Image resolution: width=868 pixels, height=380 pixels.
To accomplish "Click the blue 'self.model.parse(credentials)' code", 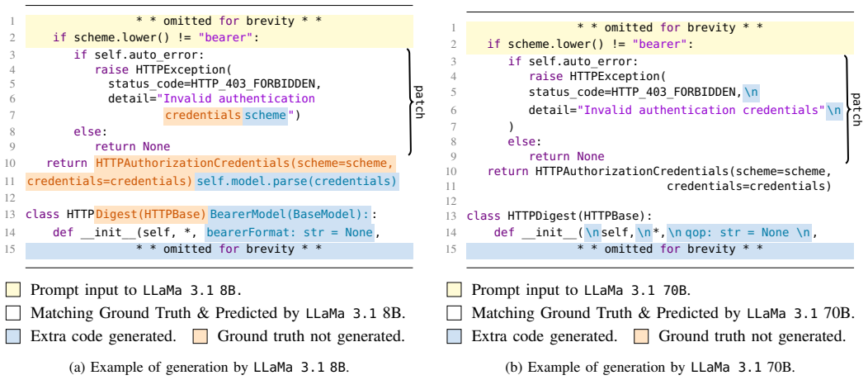I will (x=296, y=181).
